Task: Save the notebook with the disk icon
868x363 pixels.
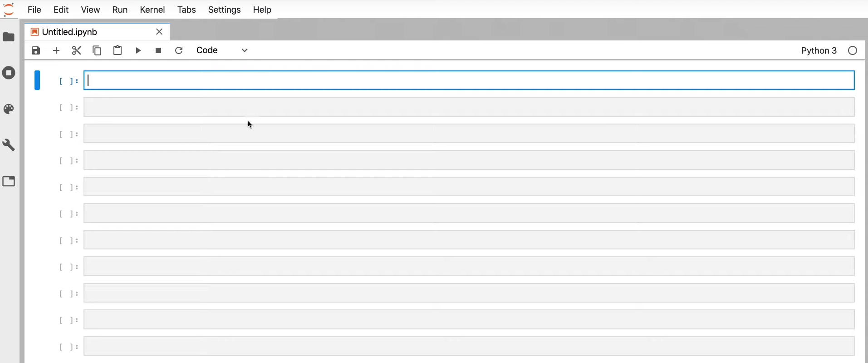Action: point(36,50)
